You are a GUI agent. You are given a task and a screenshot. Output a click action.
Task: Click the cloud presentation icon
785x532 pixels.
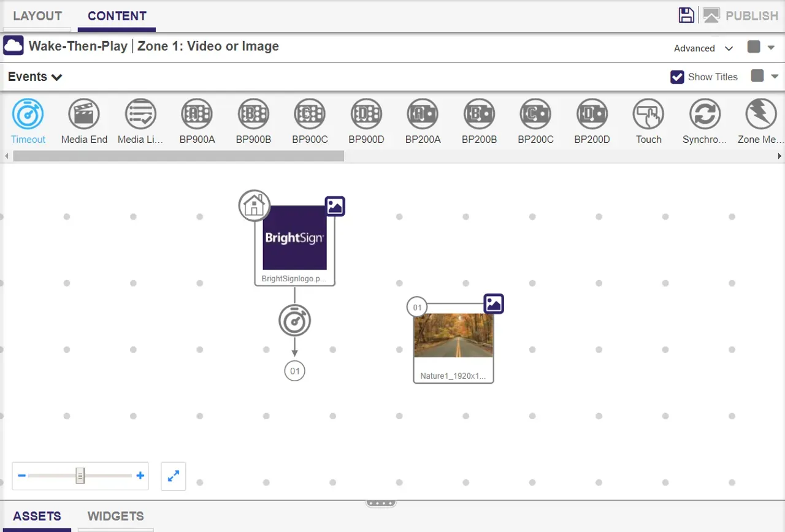pos(13,46)
